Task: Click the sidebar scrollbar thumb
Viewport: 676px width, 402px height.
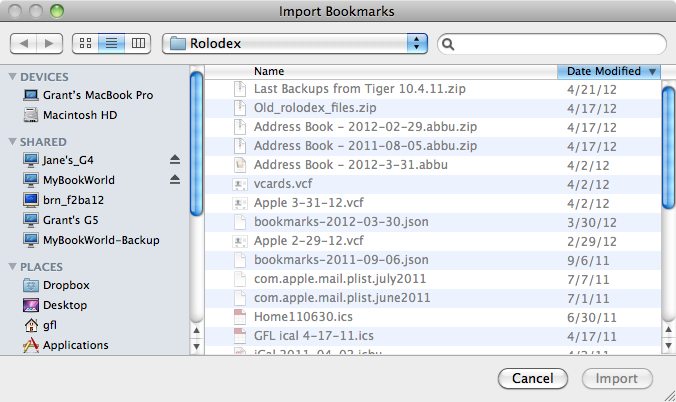Action: click(197, 144)
